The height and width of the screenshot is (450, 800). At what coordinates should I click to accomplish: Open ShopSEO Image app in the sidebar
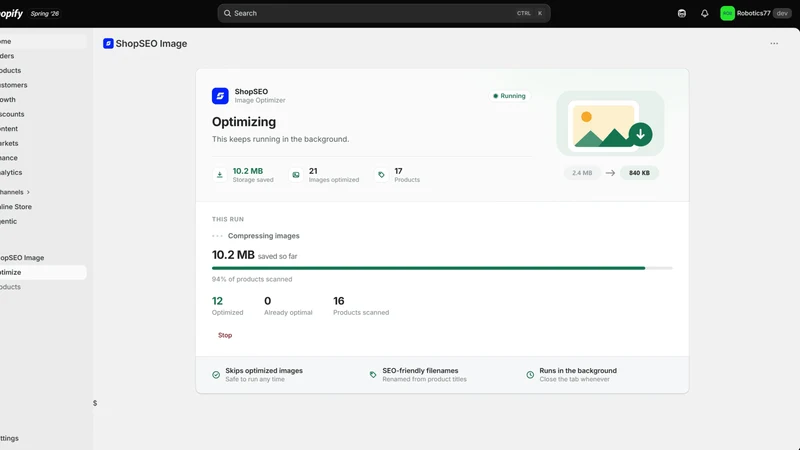click(43, 258)
